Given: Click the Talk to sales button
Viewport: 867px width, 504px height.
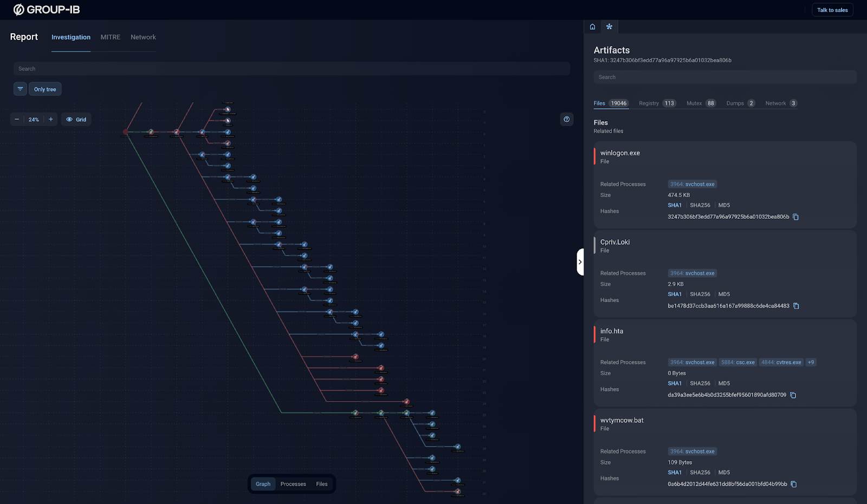Looking at the screenshot, I should click(832, 10).
